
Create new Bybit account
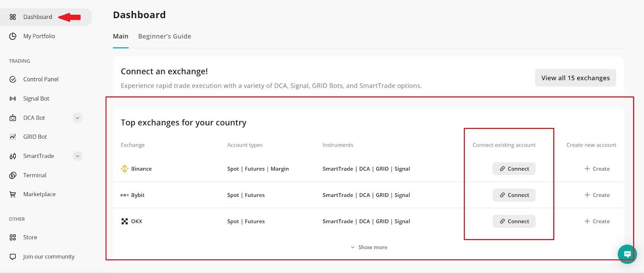click(597, 195)
